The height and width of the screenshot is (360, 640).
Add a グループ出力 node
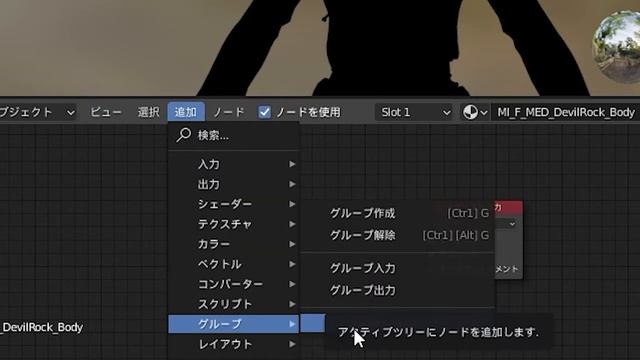pyautogui.click(x=398, y=290)
